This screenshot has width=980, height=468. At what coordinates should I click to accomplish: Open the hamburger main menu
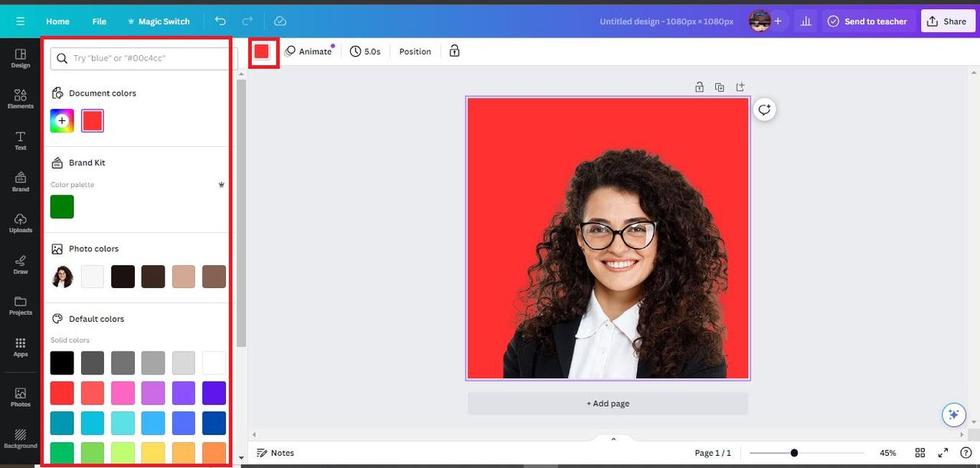click(x=20, y=21)
